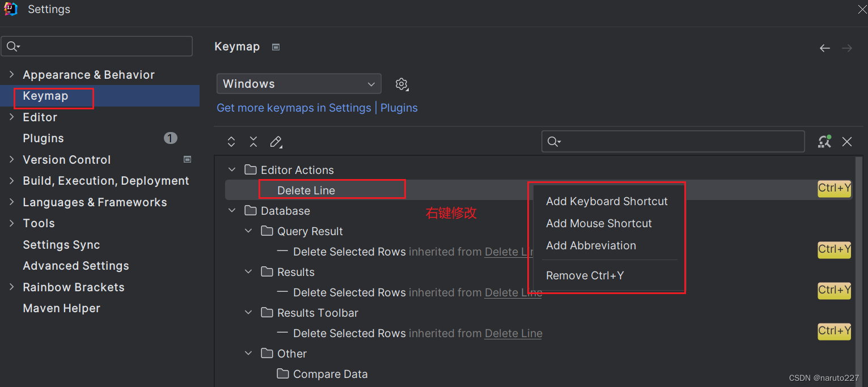Screen dimensions: 868x387
Task: Click the magnifier icon in keymap action search
Action: [554, 142]
